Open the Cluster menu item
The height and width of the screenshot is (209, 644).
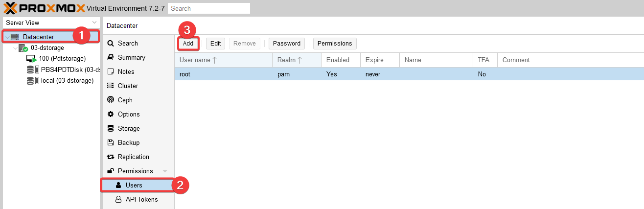coord(138,86)
